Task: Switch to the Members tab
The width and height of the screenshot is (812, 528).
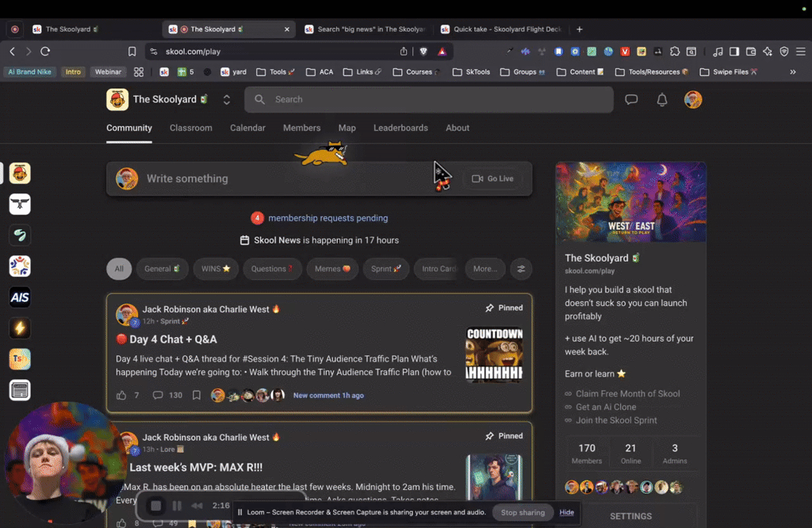Action: point(301,128)
